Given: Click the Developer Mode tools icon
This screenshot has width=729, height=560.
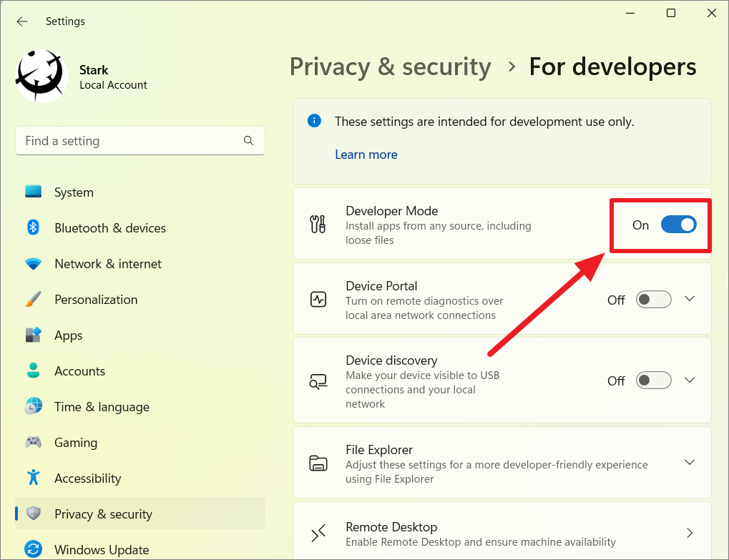Looking at the screenshot, I should (318, 224).
